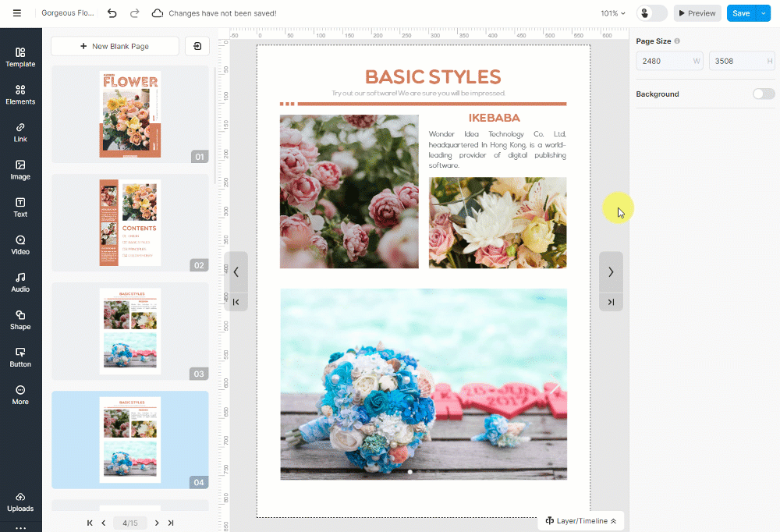Image resolution: width=780 pixels, height=532 pixels.
Task: Click the page height field 3508
Action: pyautogui.click(x=742, y=61)
